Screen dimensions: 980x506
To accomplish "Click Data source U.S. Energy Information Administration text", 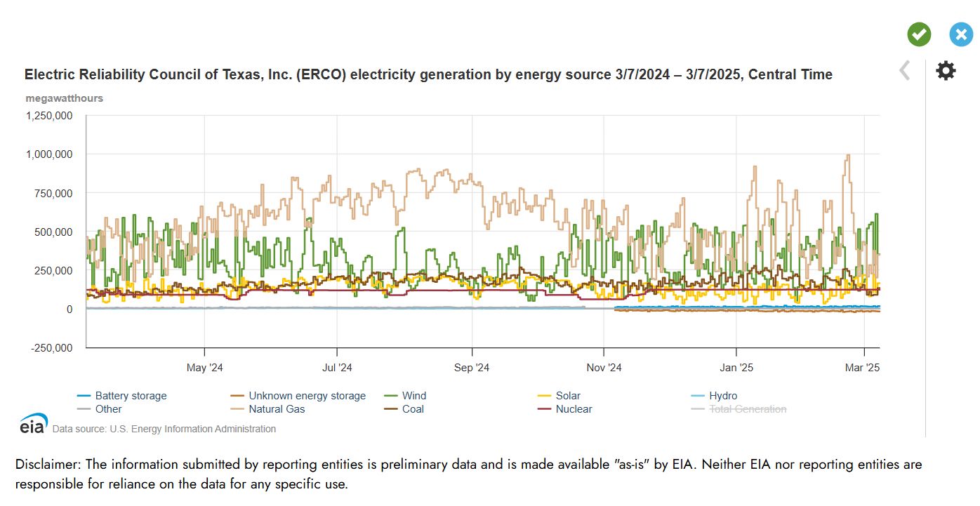I will pos(164,429).
